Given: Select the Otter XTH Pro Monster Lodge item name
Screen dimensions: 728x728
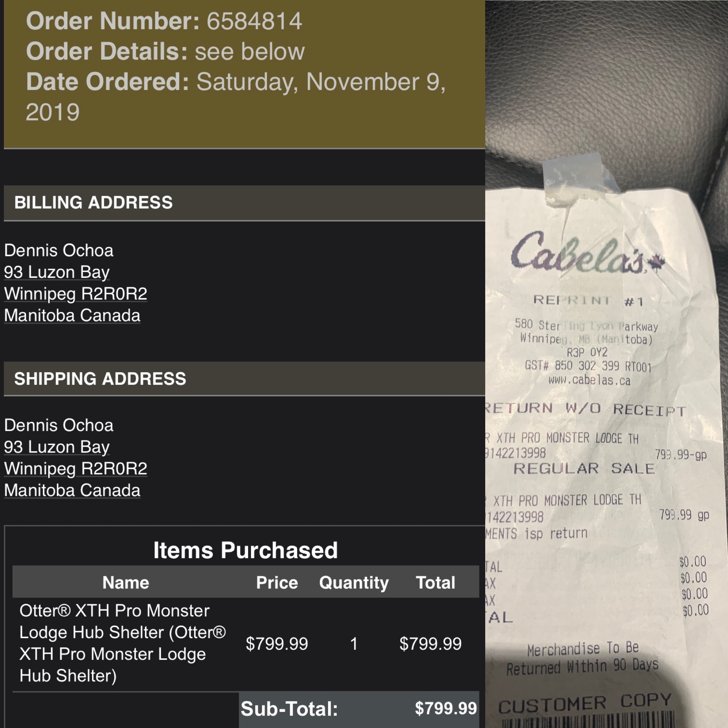Looking at the screenshot, I should [123, 643].
